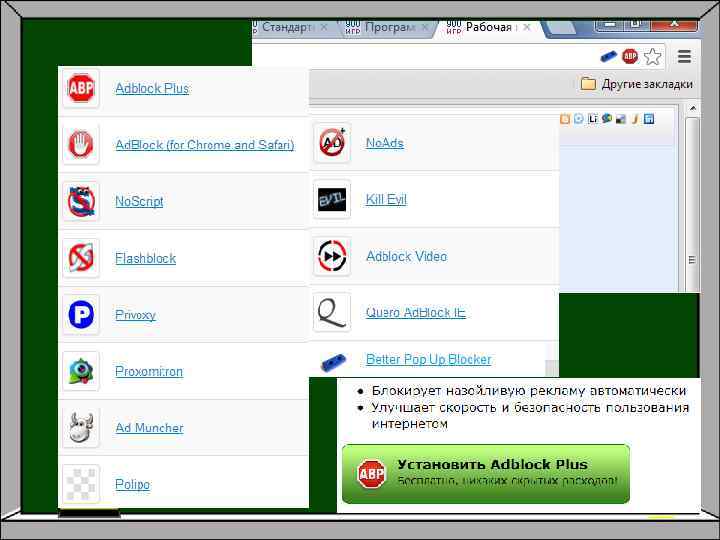
Task: Open the Ad Muncher link
Action: pos(149,428)
